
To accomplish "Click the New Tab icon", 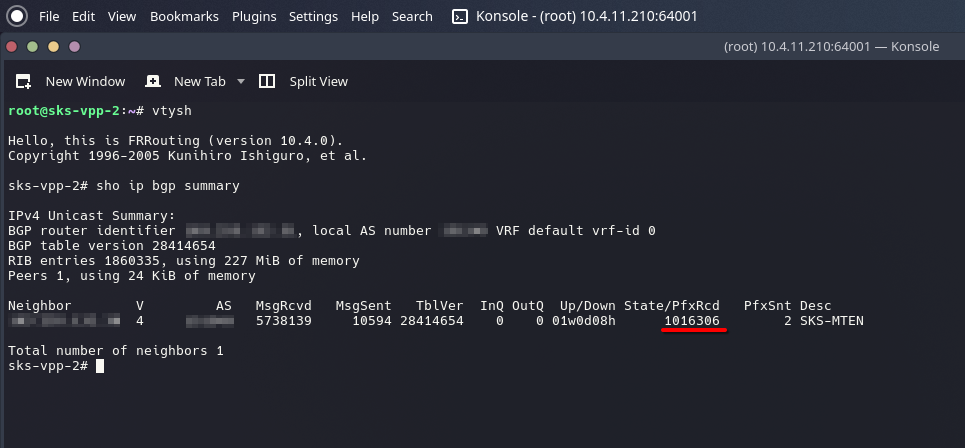I will pyautogui.click(x=153, y=81).
